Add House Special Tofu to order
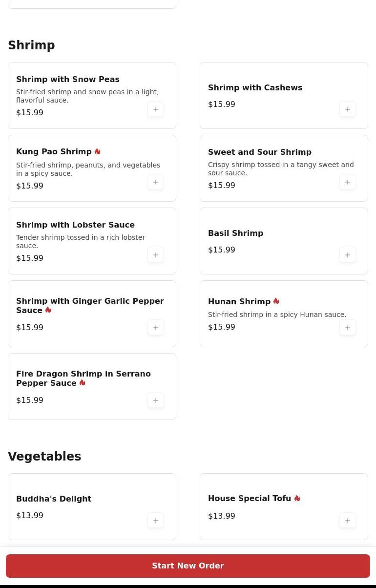This screenshot has width=376, height=588. (x=348, y=521)
